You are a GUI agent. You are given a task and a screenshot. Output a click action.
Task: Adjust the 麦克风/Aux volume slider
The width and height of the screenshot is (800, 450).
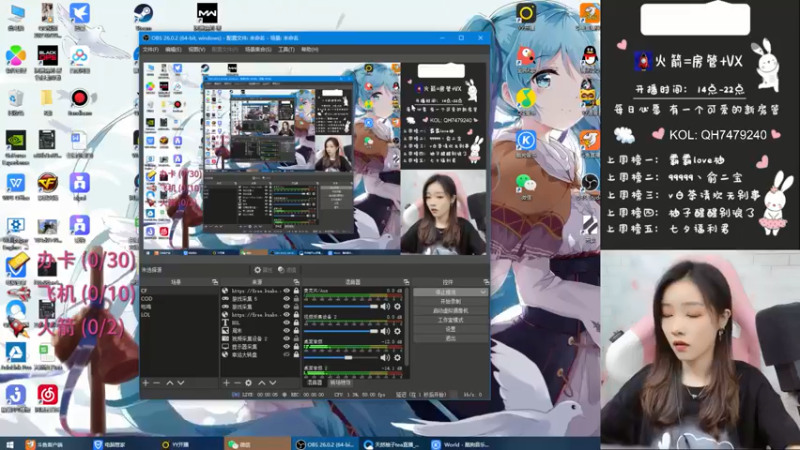pyautogui.click(x=341, y=306)
